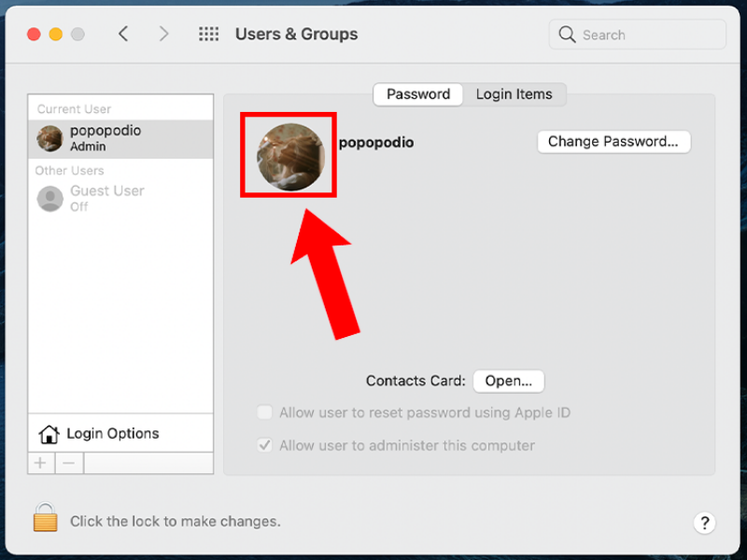Go back with the left chevron

(x=123, y=34)
